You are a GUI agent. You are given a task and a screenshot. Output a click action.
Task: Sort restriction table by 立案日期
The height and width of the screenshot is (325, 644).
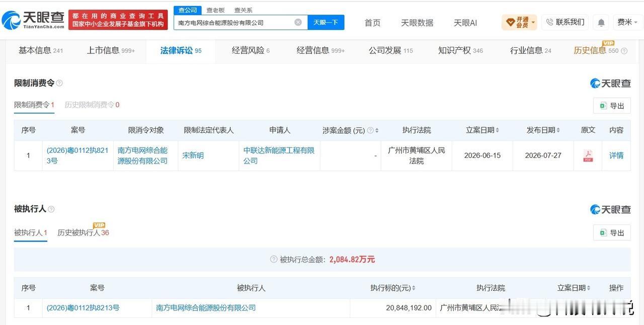(498, 130)
